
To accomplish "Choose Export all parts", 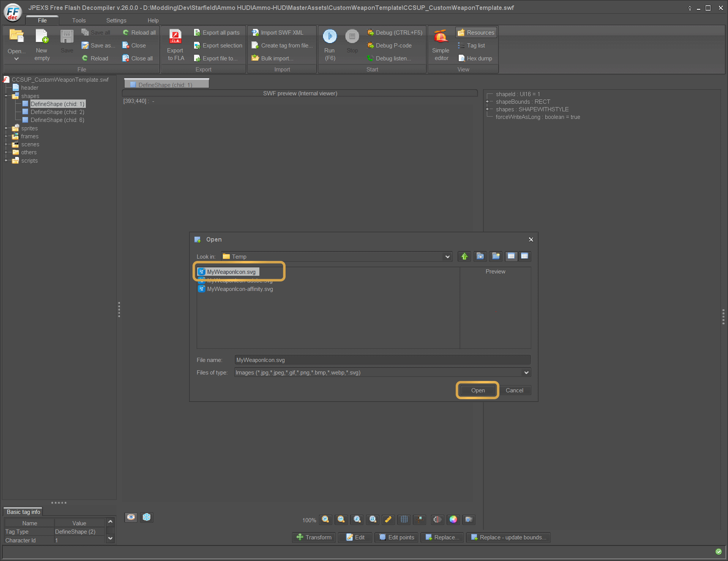I will 217,33.
